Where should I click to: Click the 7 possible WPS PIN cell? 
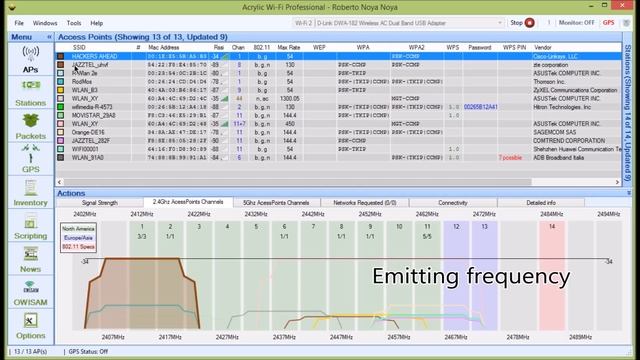point(510,158)
